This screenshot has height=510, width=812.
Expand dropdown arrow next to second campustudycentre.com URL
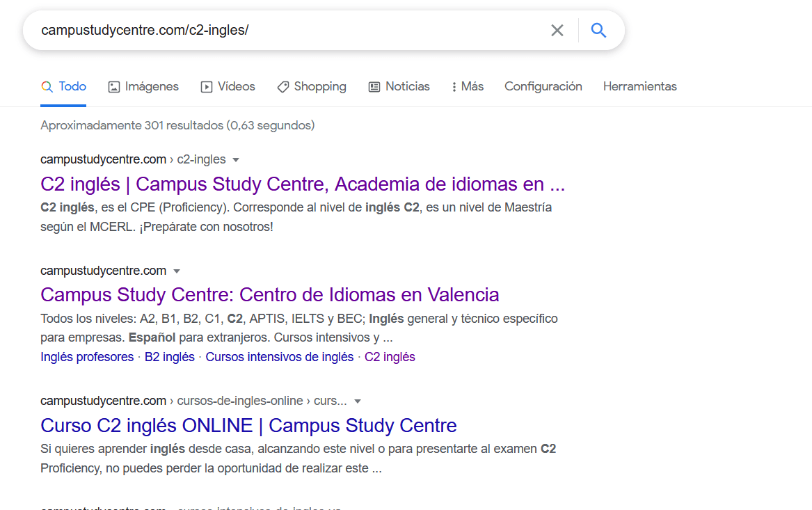coord(177,271)
